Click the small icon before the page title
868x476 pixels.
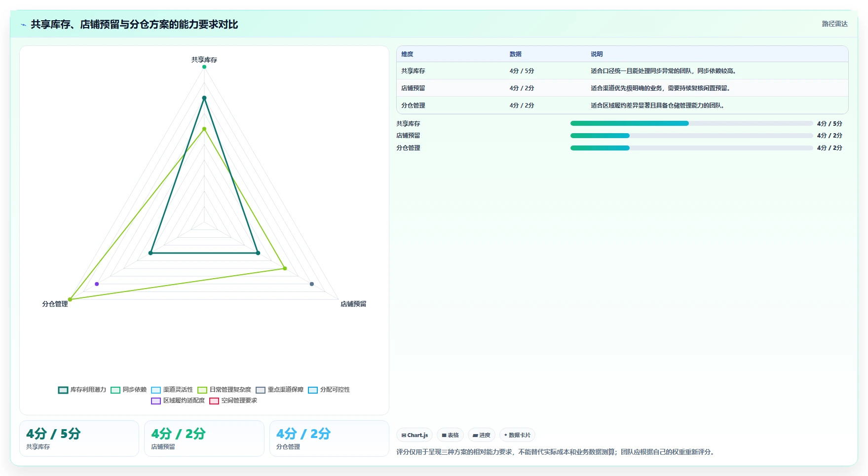click(x=23, y=25)
